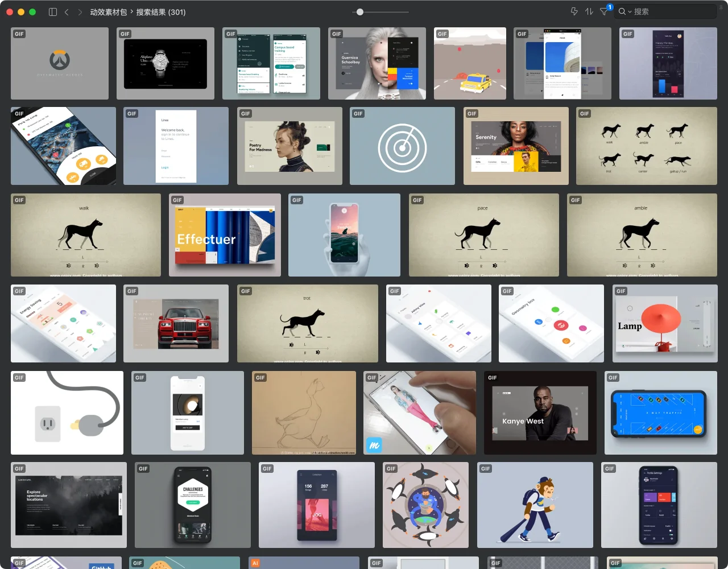Toggle the sidebar panel icon
Viewport: 728px width, 569px height.
coord(53,12)
